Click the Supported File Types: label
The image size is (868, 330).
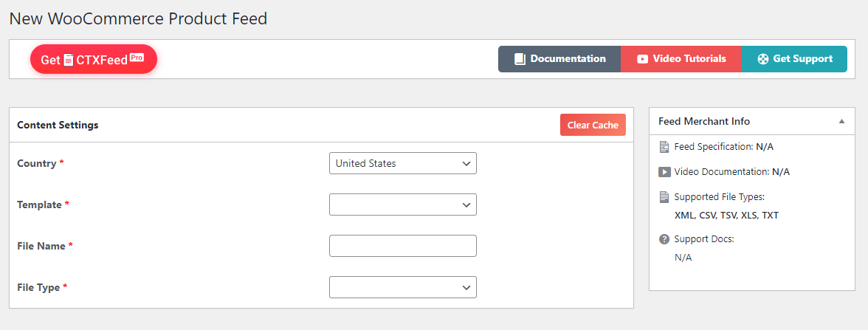[719, 197]
